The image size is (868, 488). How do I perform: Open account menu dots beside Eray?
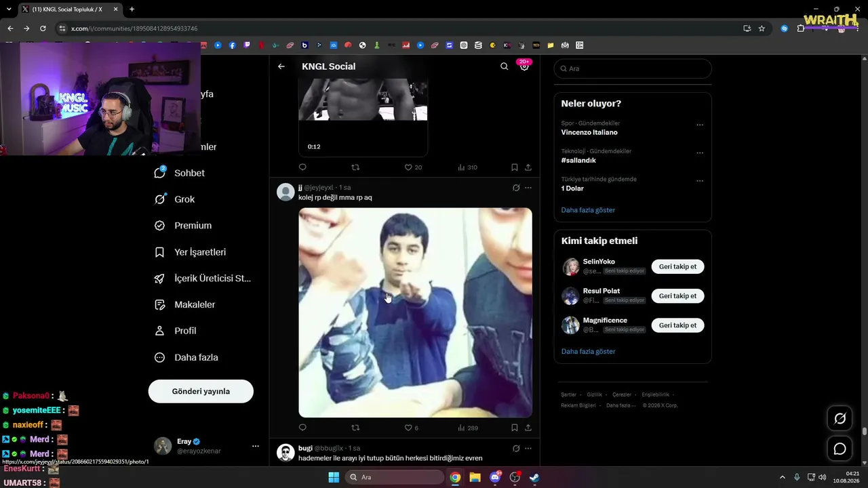[x=256, y=446]
